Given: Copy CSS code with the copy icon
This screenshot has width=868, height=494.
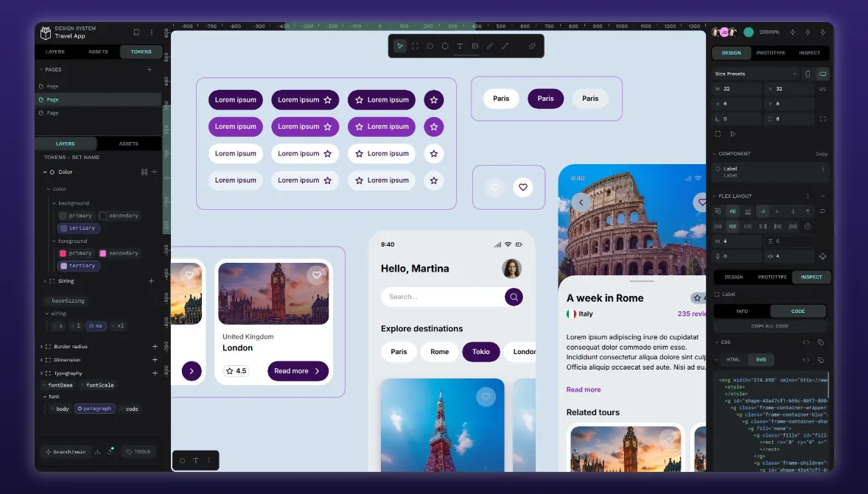Looking at the screenshot, I should point(820,342).
